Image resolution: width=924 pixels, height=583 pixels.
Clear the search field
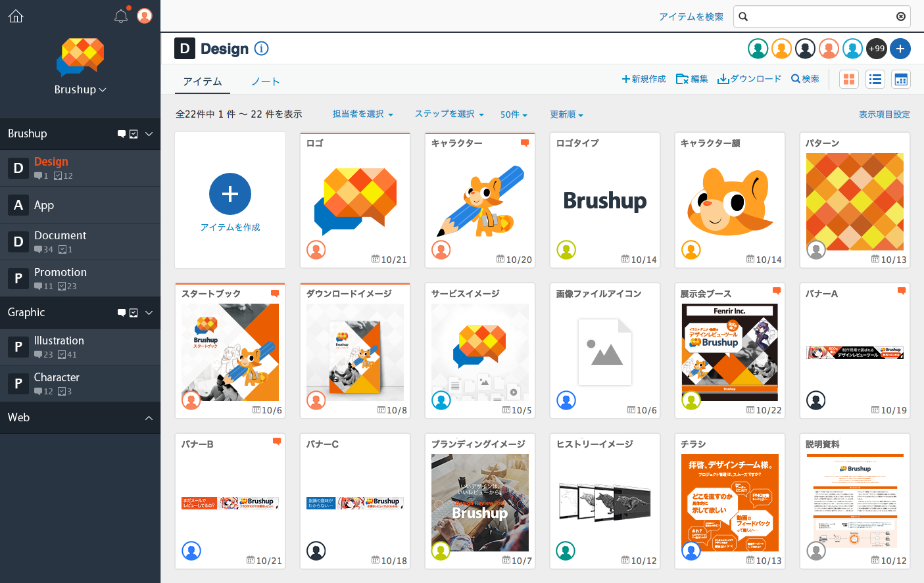(900, 16)
